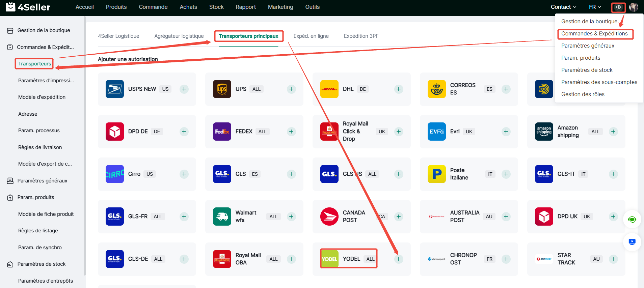
Task: Open the Stock menu
Action: [x=216, y=7]
